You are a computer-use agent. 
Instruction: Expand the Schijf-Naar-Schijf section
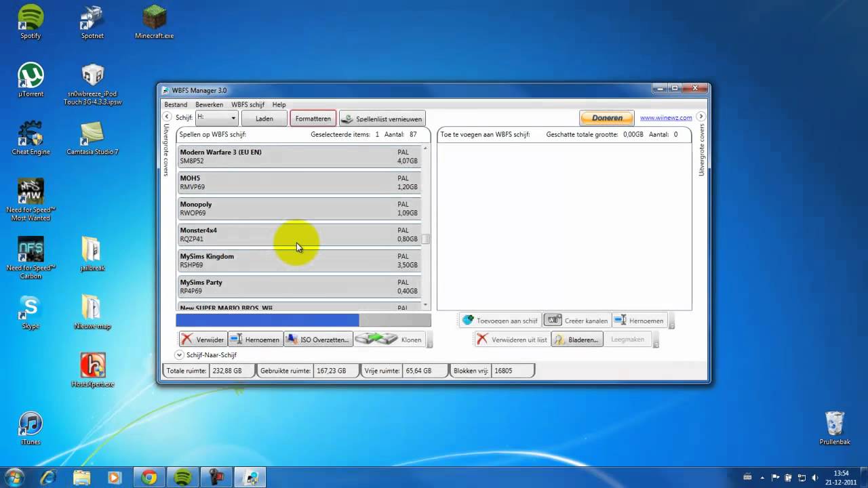(x=180, y=354)
